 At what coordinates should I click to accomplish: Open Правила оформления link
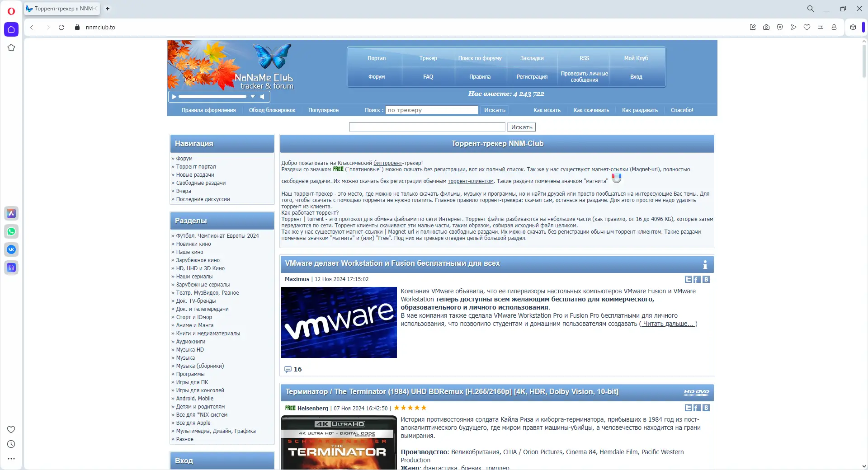(208, 110)
